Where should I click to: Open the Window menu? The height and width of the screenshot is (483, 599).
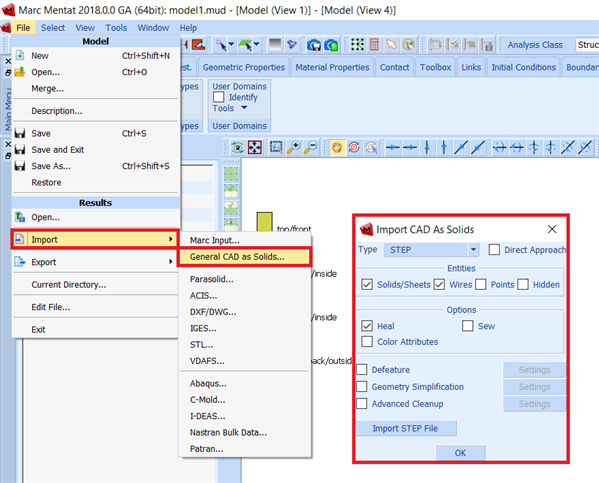click(x=153, y=28)
